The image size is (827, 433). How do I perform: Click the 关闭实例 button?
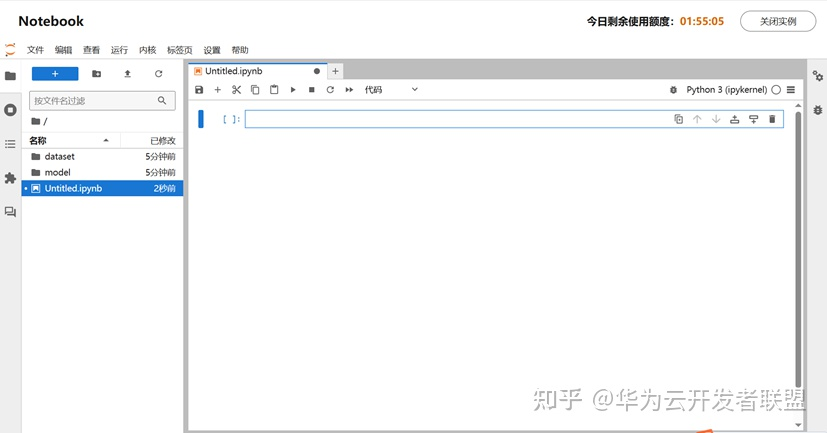click(x=777, y=21)
